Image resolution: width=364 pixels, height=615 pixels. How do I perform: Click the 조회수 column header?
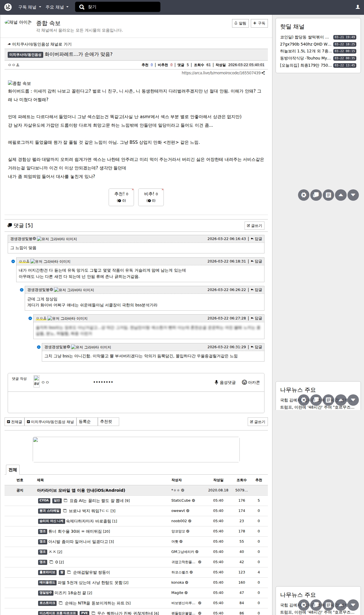point(241,480)
